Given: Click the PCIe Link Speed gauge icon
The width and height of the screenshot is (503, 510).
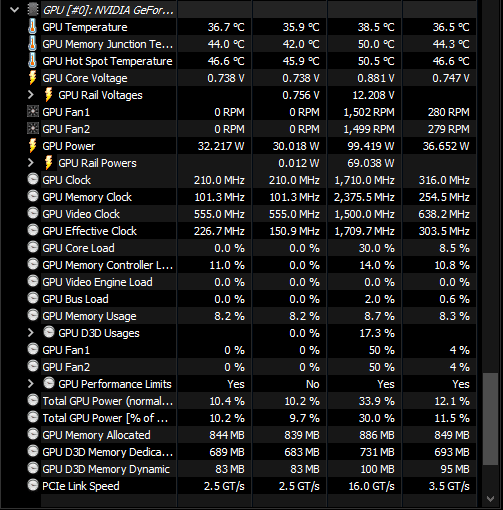Looking at the screenshot, I should pos(33,485).
